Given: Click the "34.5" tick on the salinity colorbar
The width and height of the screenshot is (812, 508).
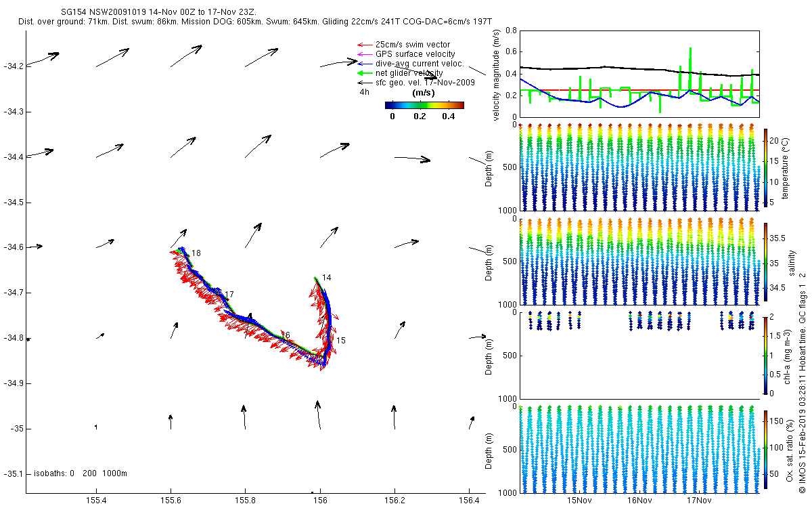Looking at the screenshot, I should pos(778,288).
